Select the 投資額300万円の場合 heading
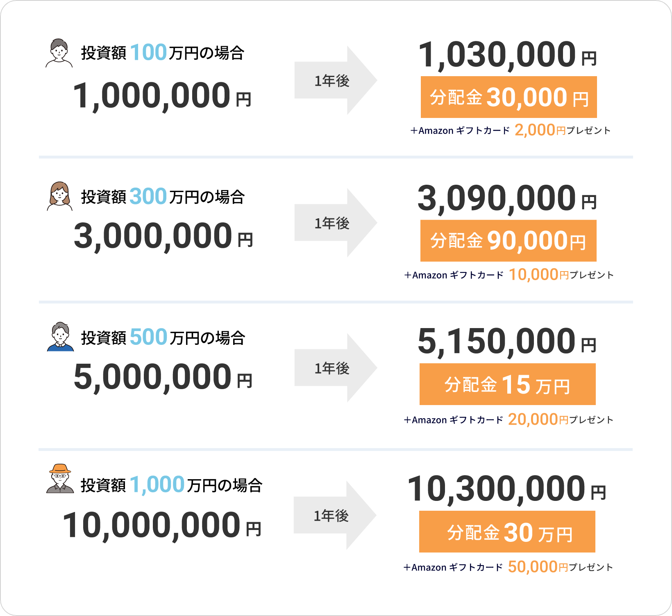Viewport: 672px width, 616px height. [163, 197]
